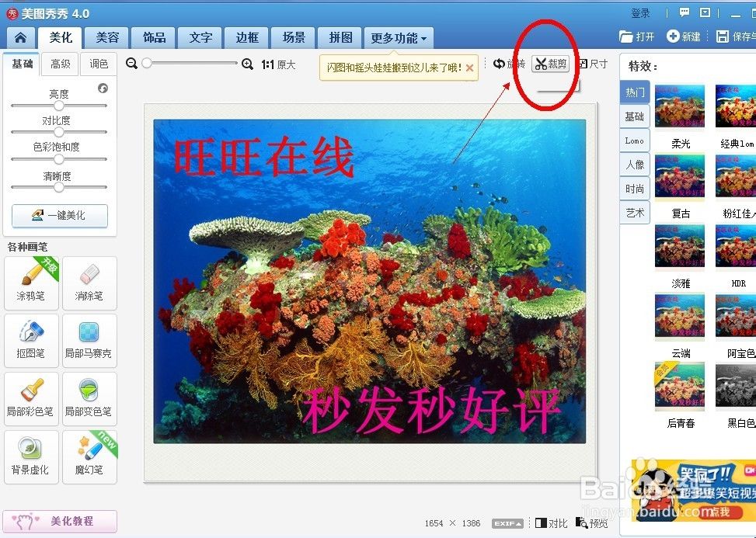Select the 魔幻笔 magic pen tool
Viewport: 756px width, 538px height.
click(89, 456)
